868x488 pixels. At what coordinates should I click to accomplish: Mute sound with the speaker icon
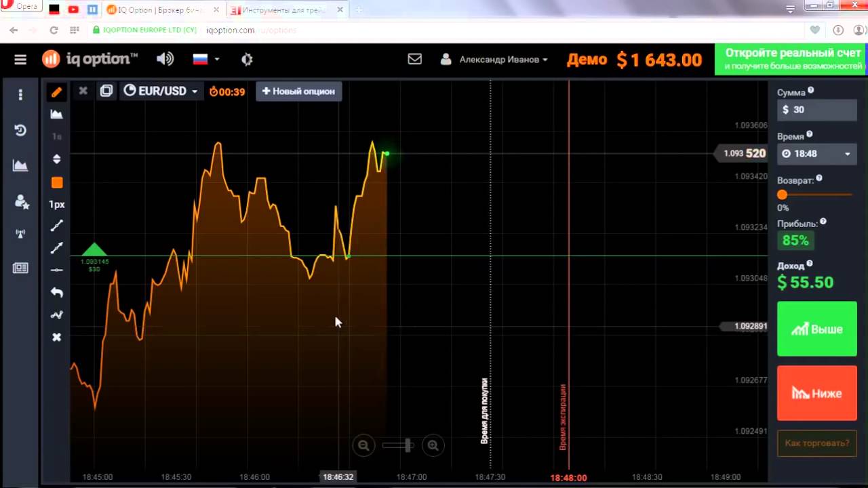[x=165, y=59]
